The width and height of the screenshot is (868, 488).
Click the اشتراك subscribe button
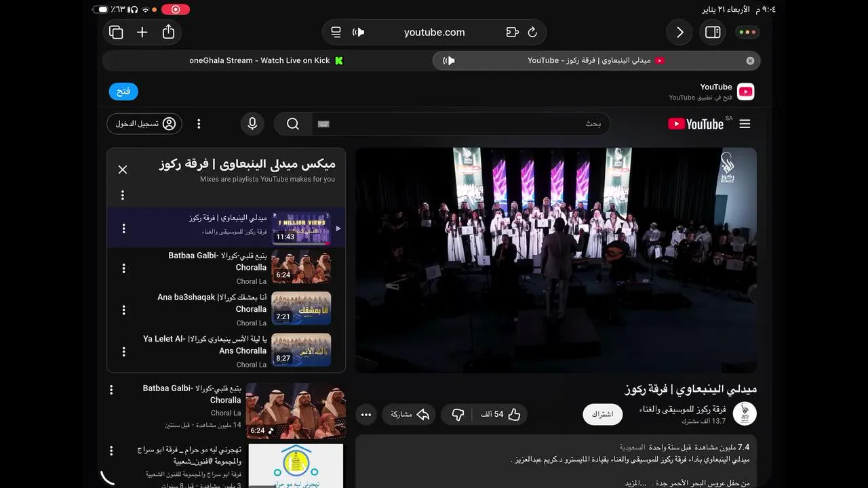click(602, 414)
